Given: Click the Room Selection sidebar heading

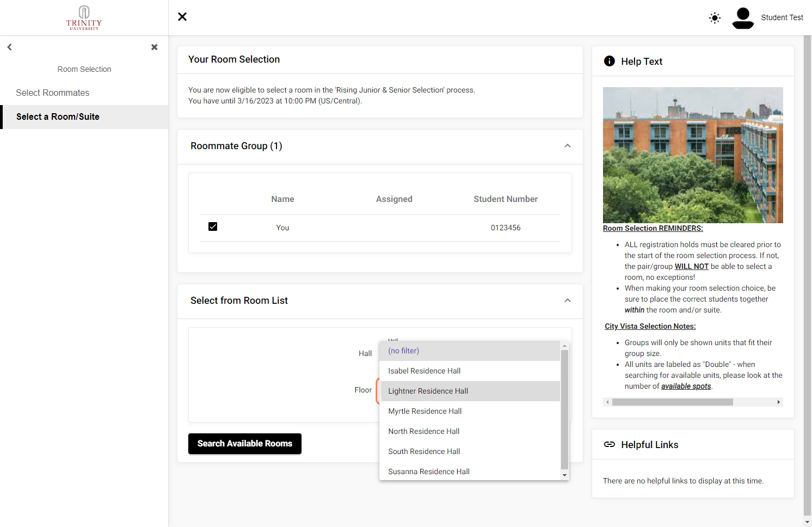Looking at the screenshot, I should point(84,69).
